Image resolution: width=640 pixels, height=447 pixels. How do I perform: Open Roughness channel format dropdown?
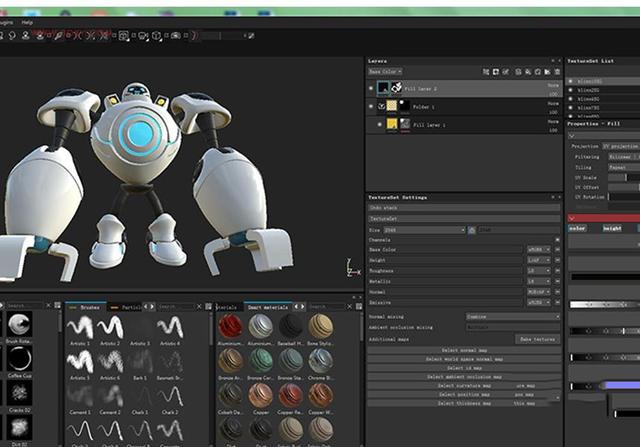click(x=539, y=271)
